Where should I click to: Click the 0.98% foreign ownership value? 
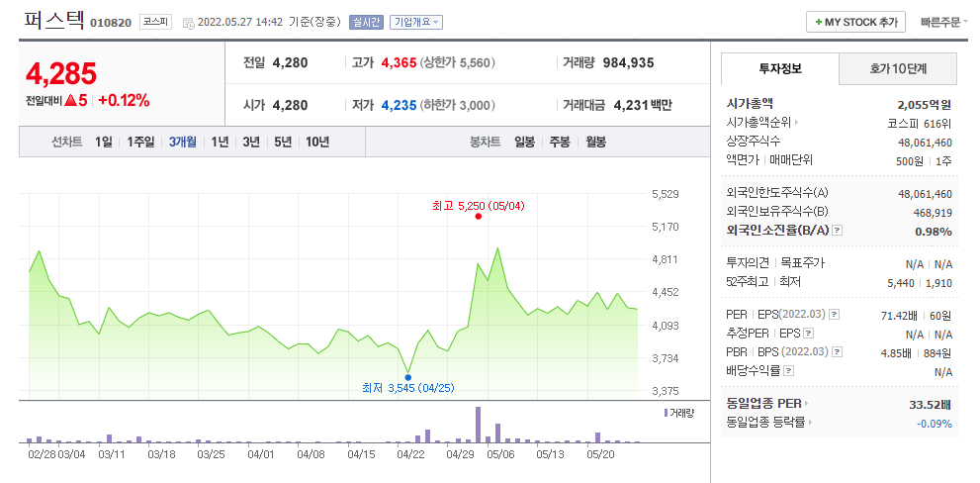pyautogui.click(x=935, y=232)
